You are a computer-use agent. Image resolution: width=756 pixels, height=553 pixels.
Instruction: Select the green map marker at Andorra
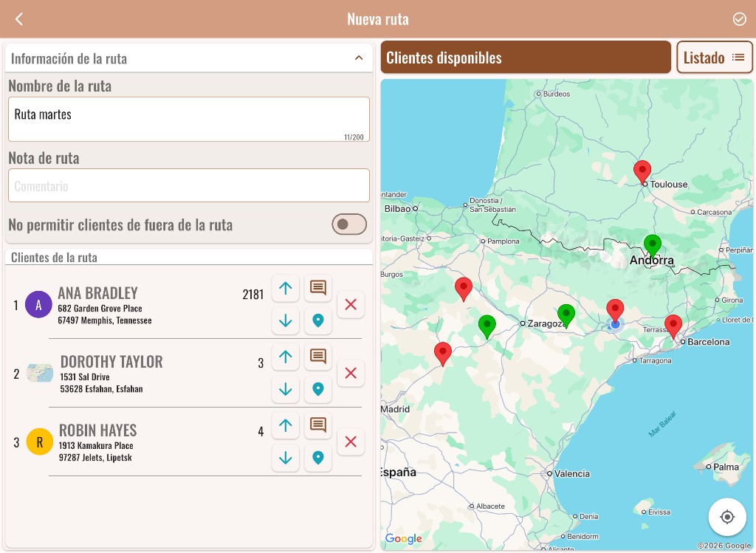[653, 245]
